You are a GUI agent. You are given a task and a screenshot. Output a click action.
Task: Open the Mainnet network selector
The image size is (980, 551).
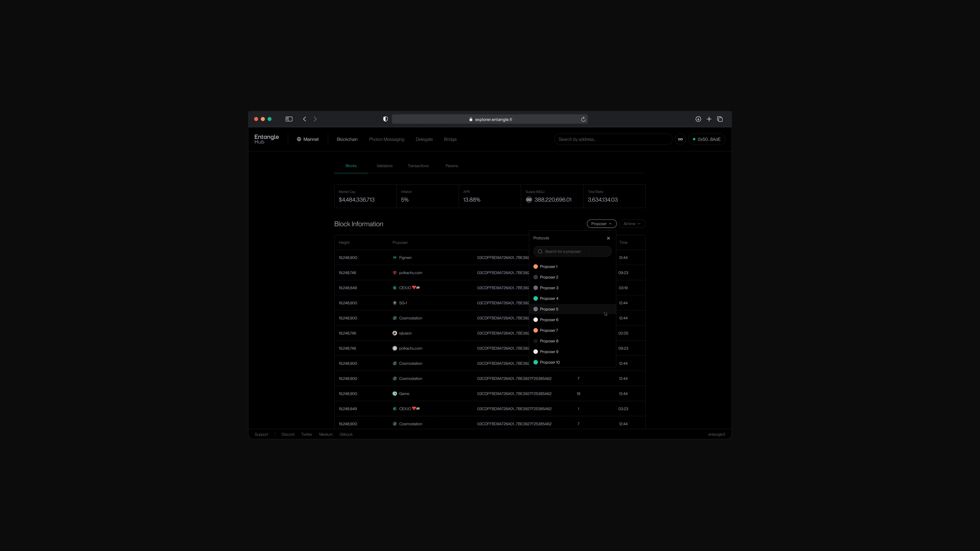click(308, 139)
